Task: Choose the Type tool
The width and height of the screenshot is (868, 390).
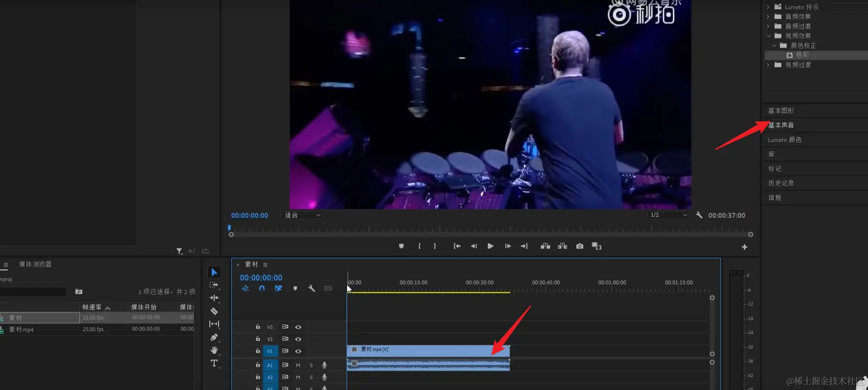Action: click(x=214, y=363)
